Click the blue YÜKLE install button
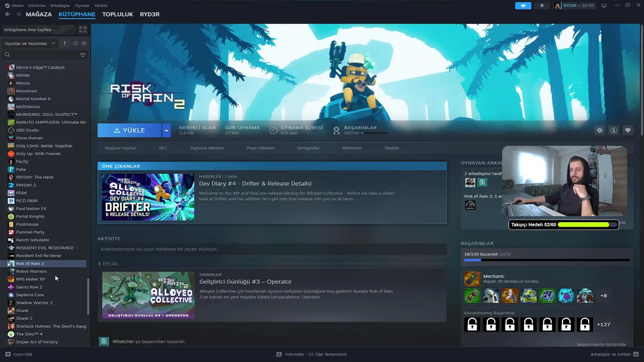Viewport: 644px width, 362px height. [x=129, y=130]
